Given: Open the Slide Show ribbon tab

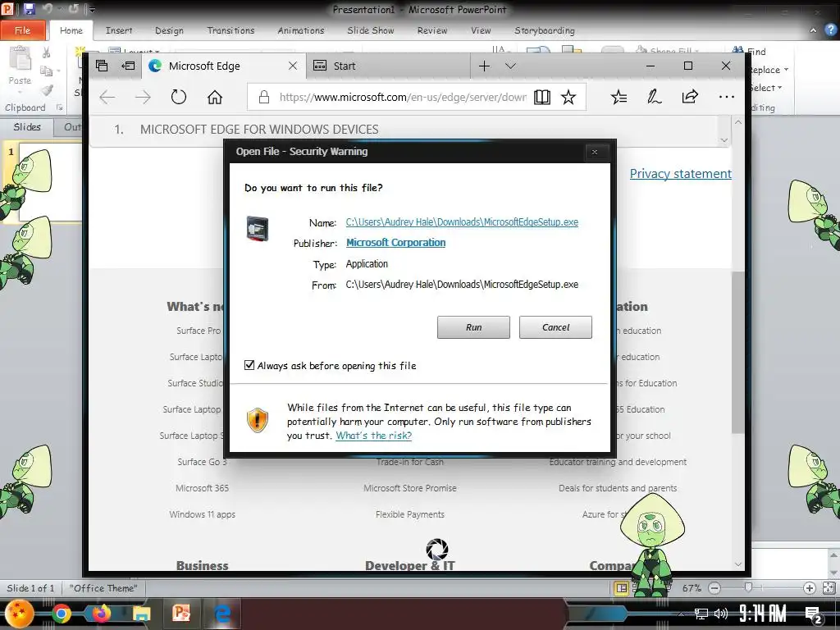Looking at the screenshot, I should click(371, 30).
